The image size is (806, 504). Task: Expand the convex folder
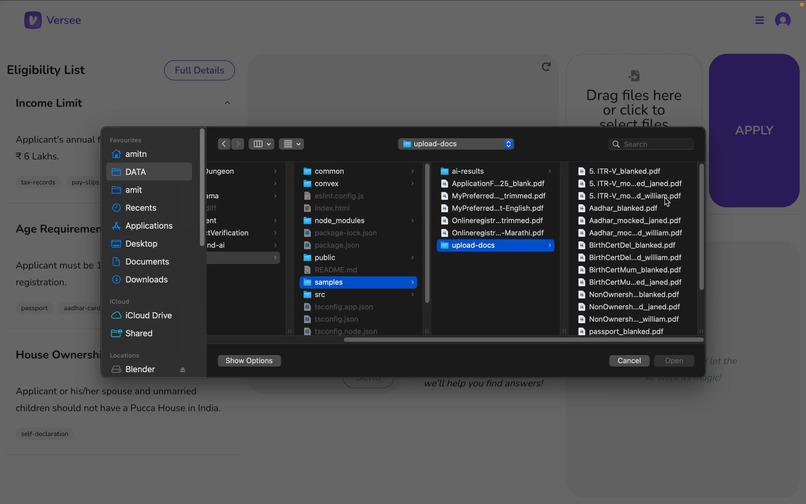358,184
